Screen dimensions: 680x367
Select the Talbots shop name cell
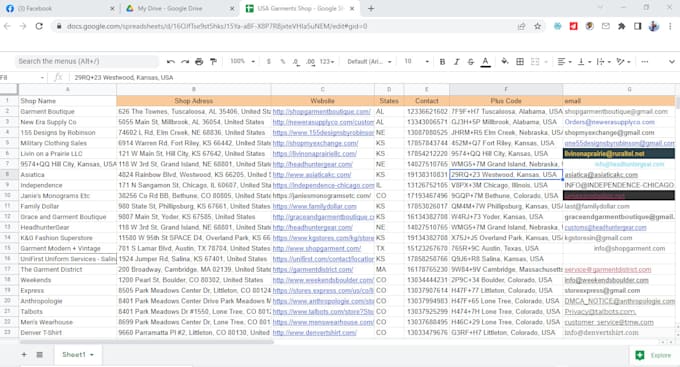(67, 311)
